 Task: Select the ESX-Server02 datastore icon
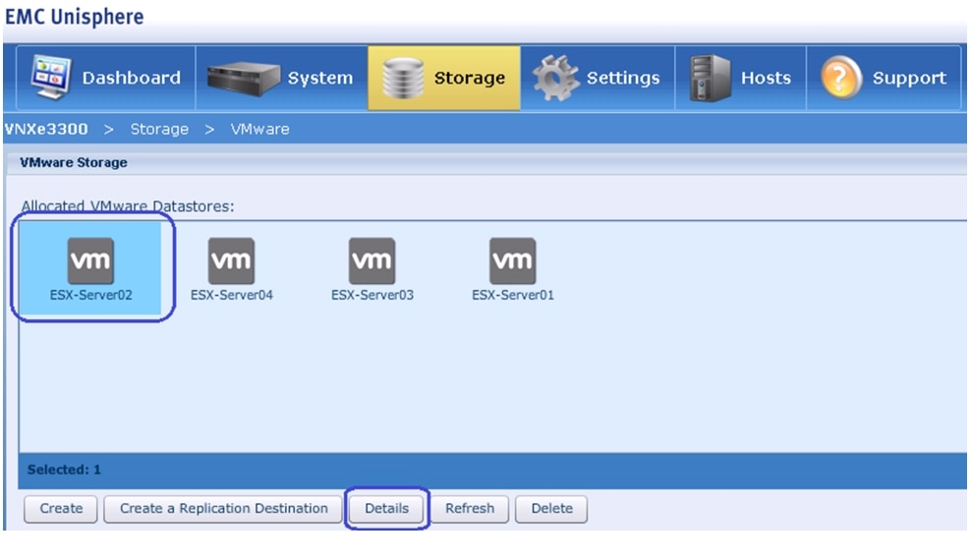tap(90, 260)
